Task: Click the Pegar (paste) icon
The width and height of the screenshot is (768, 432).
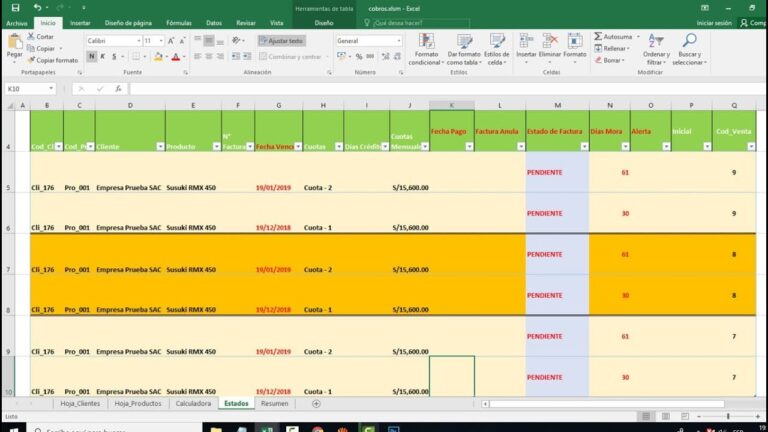Action: [x=15, y=42]
